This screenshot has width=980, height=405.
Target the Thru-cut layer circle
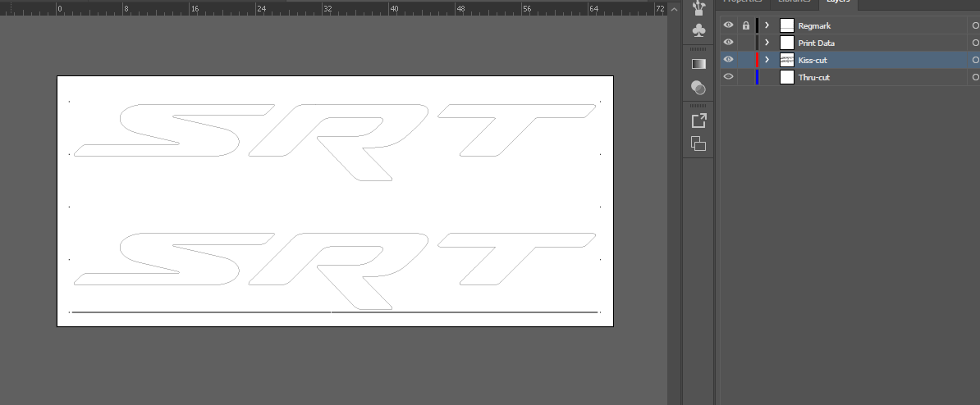tap(976, 77)
